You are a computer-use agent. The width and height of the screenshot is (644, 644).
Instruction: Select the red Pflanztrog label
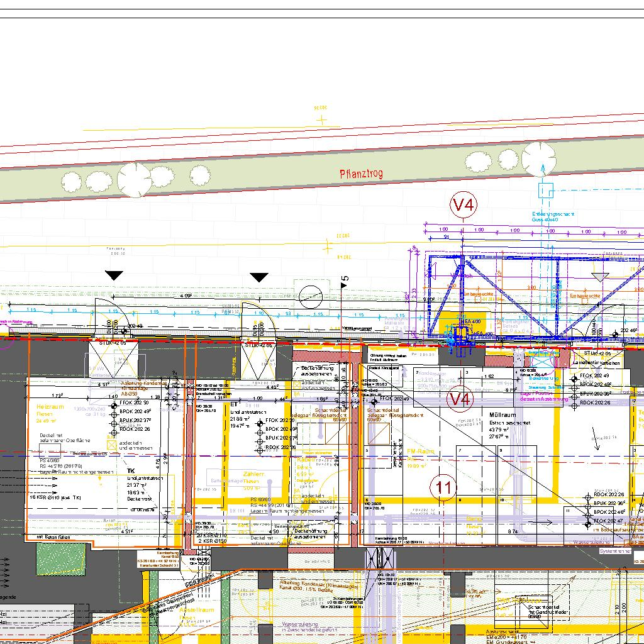[x=361, y=174]
